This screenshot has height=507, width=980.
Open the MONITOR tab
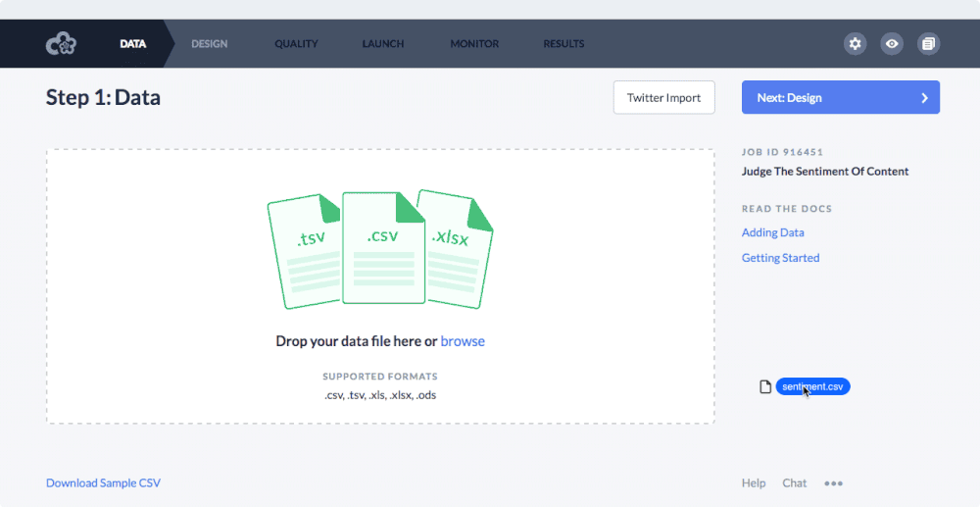(x=474, y=44)
